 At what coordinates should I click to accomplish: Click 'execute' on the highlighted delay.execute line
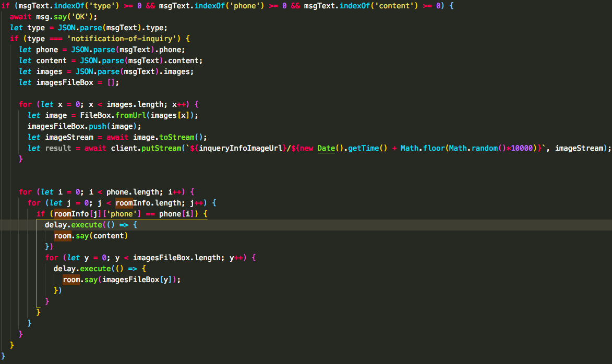pos(87,225)
